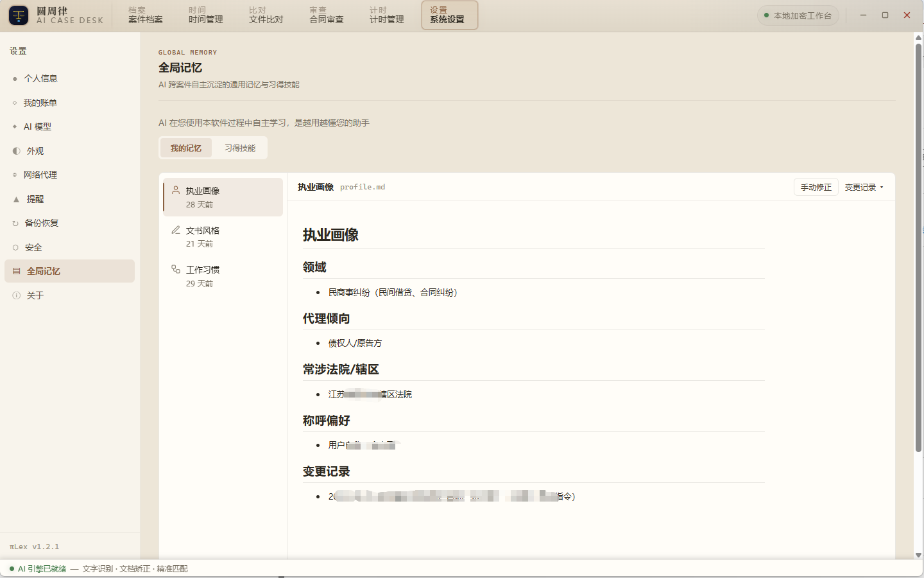
Task: Maximize the application window
Action: 885,15
